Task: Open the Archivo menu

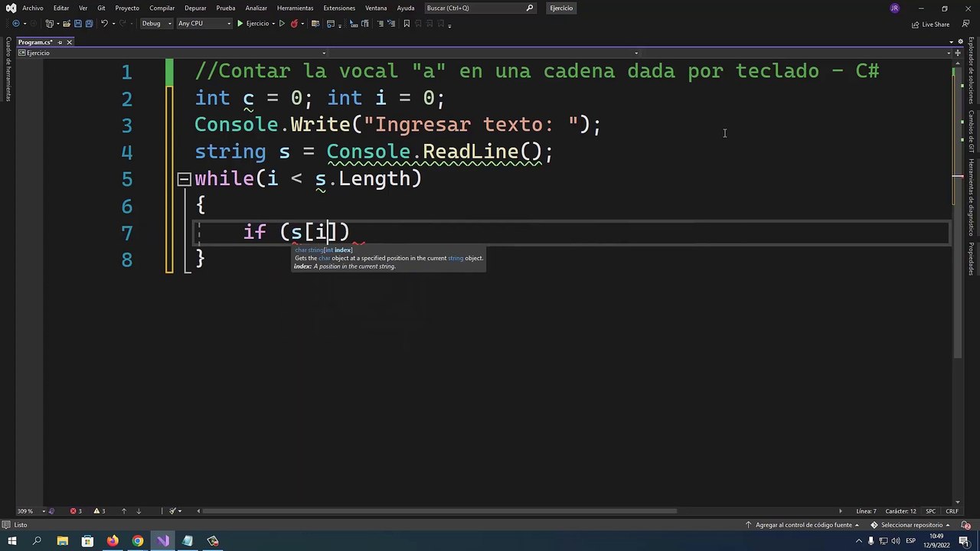Action: (x=33, y=8)
